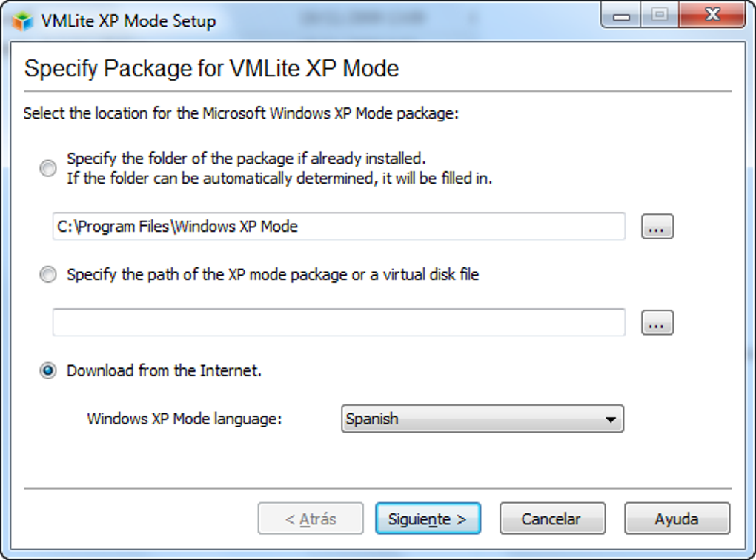The width and height of the screenshot is (756, 560).
Task: Click the disabled Atrás button
Action: pos(311,519)
